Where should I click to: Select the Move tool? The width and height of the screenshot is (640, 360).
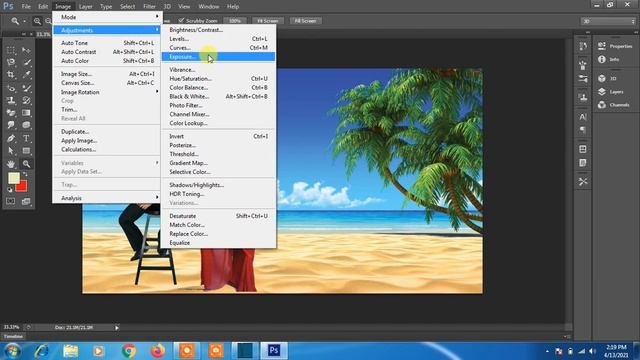(x=26, y=50)
